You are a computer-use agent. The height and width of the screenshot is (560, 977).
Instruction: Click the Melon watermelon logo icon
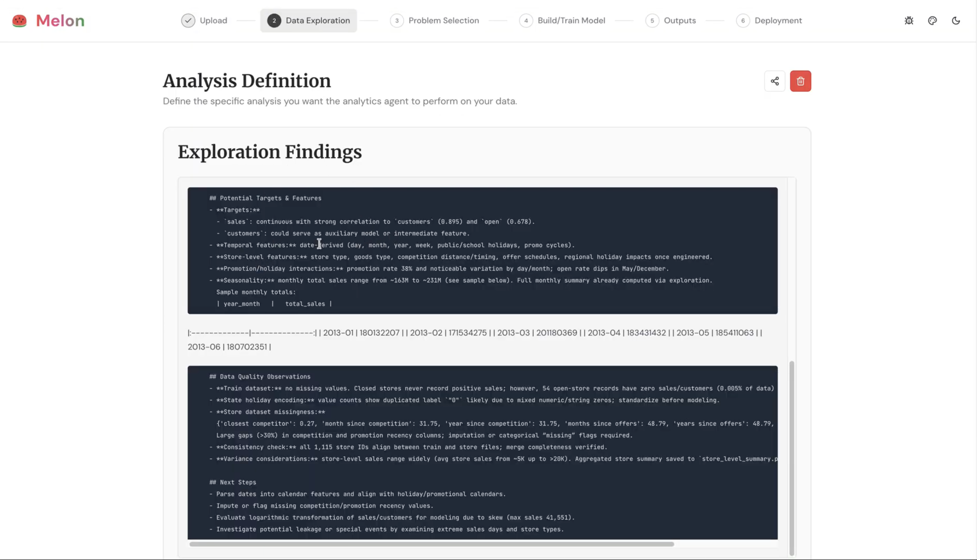[x=19, y=21]
